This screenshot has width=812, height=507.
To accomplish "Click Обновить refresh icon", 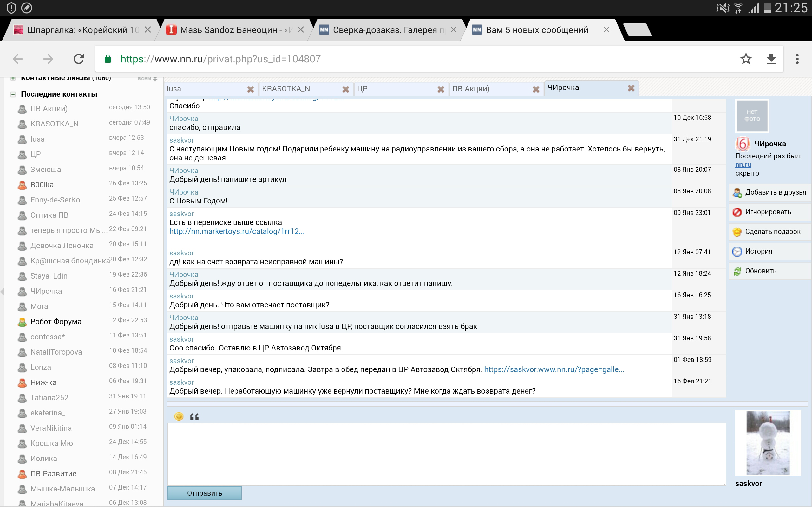I will coord(737,271).
